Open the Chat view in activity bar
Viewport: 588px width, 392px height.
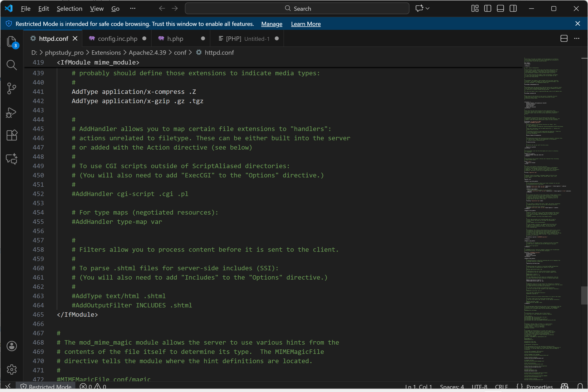coord(11,159)
